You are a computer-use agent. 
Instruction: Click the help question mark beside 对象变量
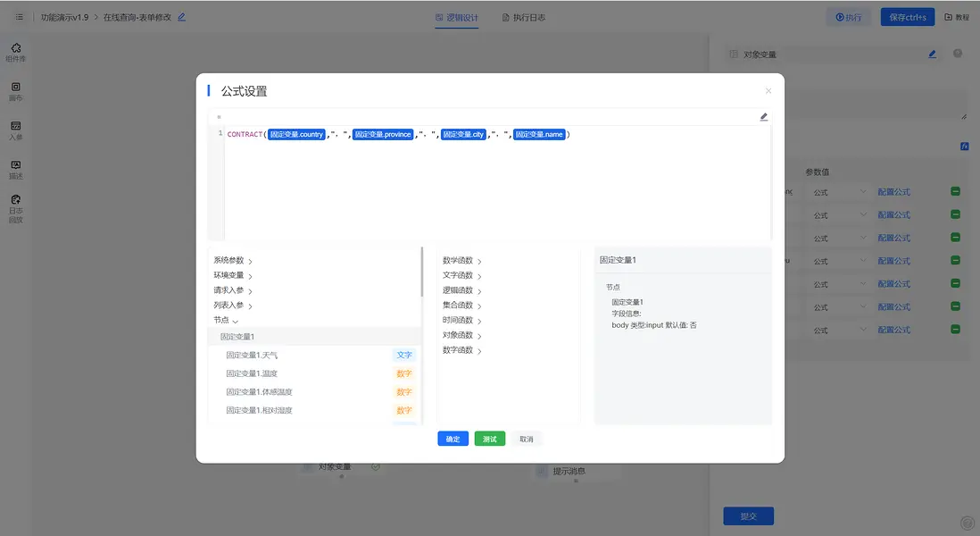957,54
